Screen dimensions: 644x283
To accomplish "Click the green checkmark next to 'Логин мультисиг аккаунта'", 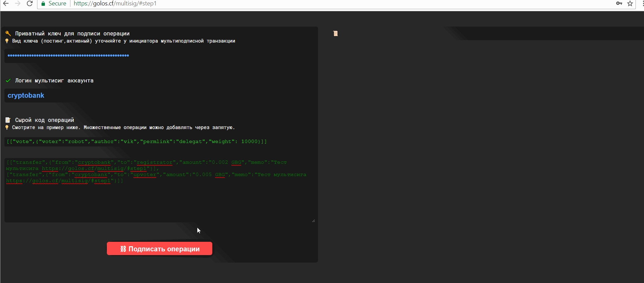I will point(8,81).
